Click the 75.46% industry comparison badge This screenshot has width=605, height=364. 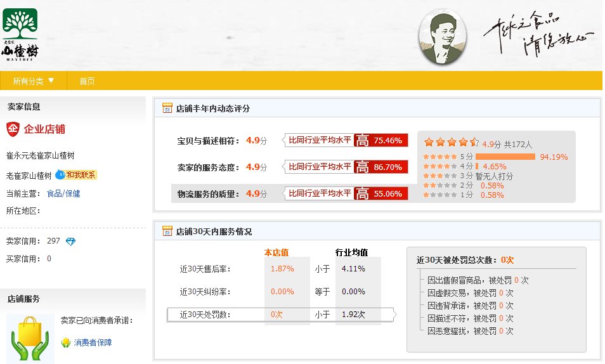point(381,140)
